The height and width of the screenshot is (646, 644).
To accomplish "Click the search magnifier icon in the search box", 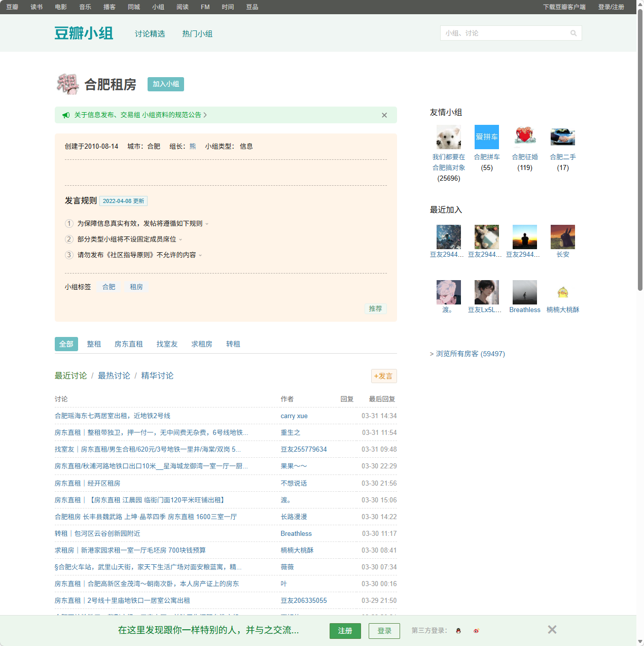I will [x=574, y=32].
